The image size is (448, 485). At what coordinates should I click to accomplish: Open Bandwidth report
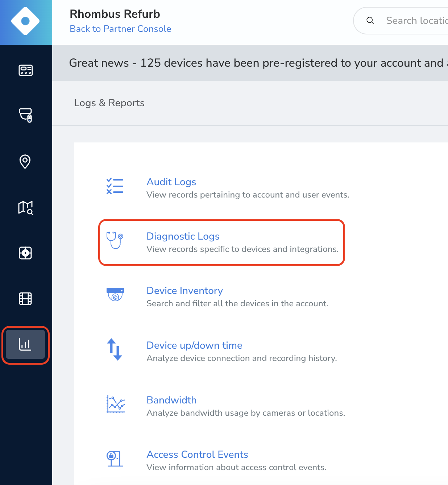(171, 400)
